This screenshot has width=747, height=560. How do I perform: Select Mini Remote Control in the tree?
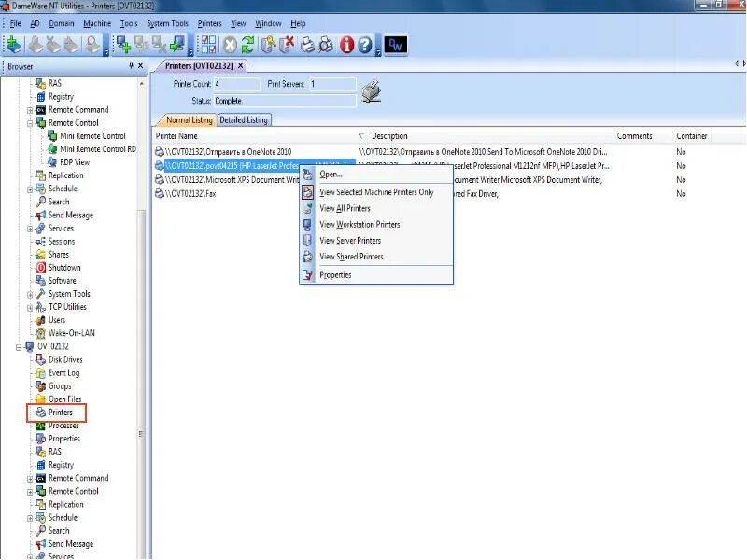tap(92, 135)
